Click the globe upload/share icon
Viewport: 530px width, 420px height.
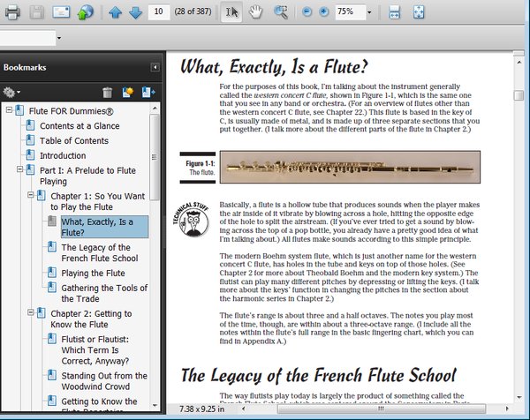pyautogui.click(x=86, y=12)
